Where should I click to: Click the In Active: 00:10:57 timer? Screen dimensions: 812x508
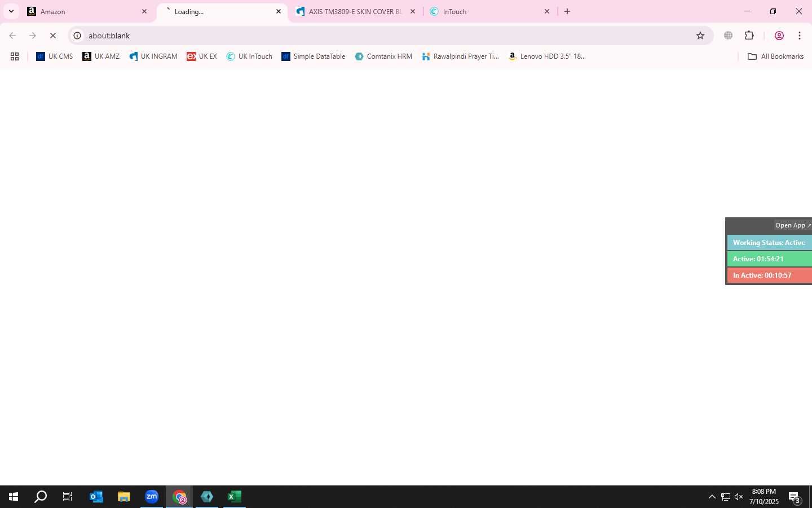click(770, 275)
